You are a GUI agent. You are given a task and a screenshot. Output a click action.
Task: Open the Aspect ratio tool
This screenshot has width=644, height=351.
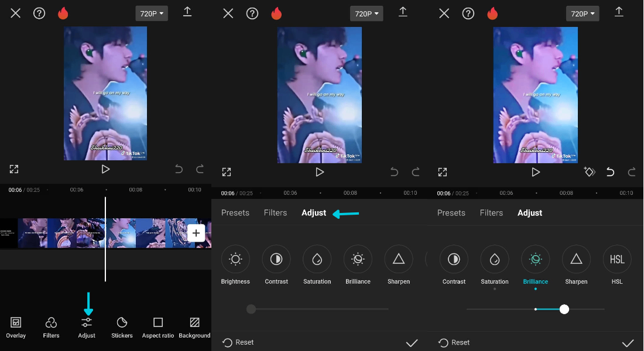pos(158,328)
